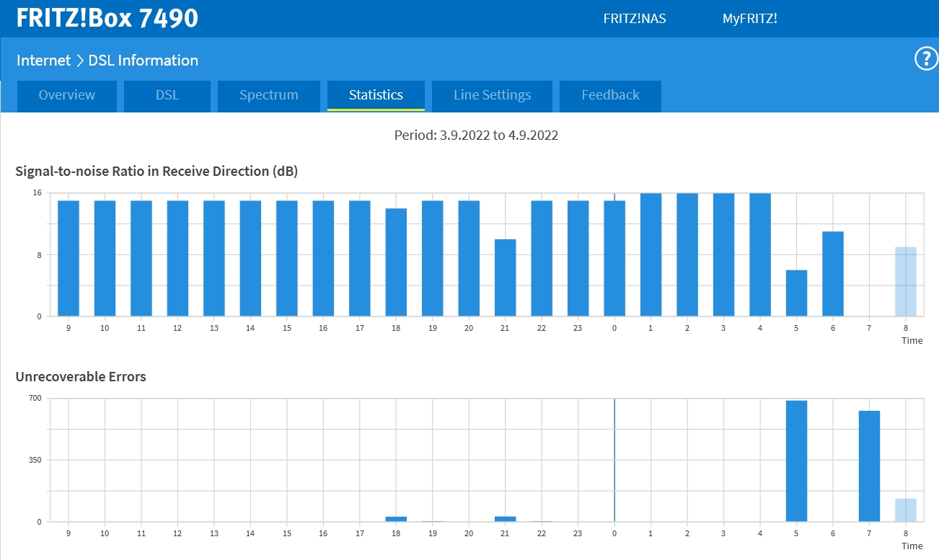Click the FRITZ!Box 7490 logo title
The width and height of the screenshot is (939, 560).
pos(107,19)
